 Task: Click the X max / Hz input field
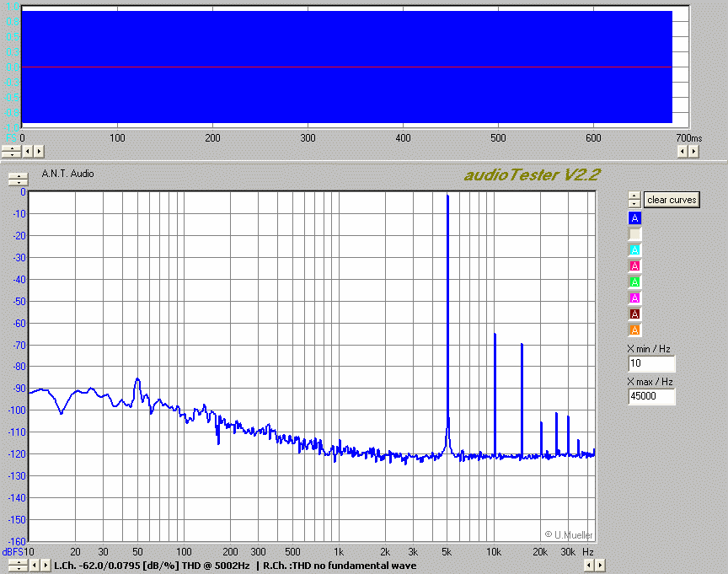tap(651, 397)
